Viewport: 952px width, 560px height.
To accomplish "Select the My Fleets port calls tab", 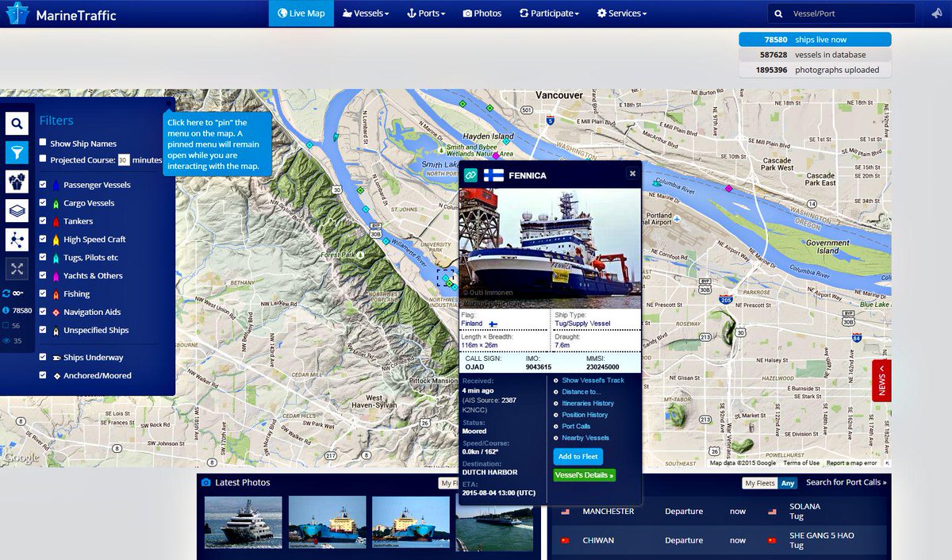I will coord(759,483).
